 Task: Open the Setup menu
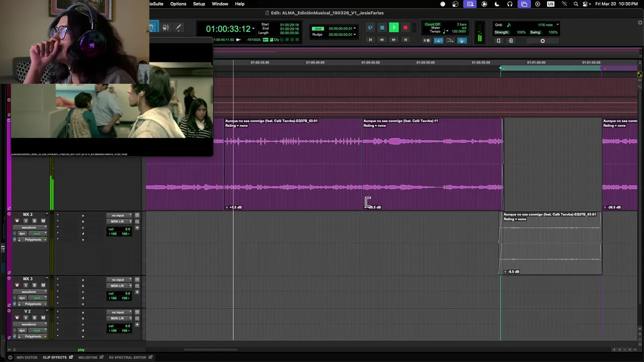[x=199, y=4]
